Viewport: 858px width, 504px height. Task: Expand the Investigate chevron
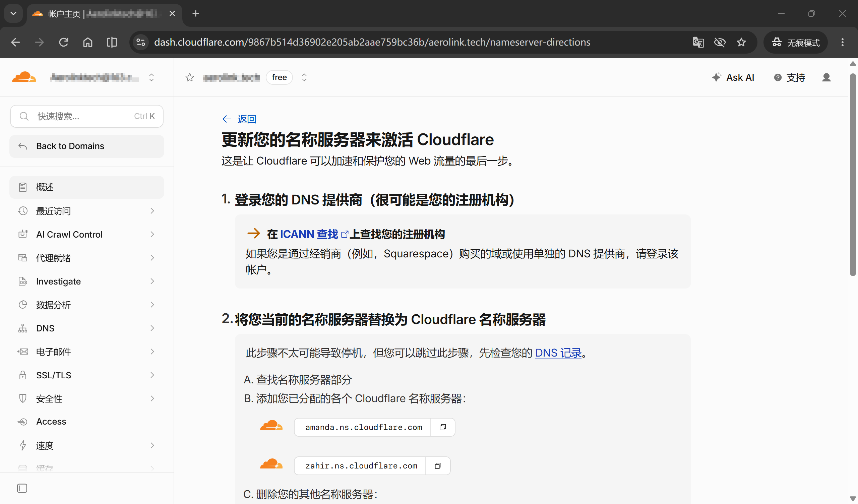[152, 281]
